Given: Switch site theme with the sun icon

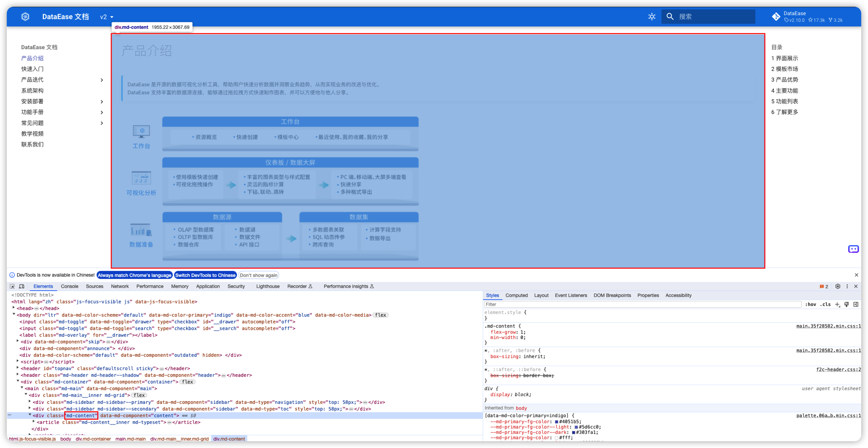Looking at the screenshot, I should [652, 16].
